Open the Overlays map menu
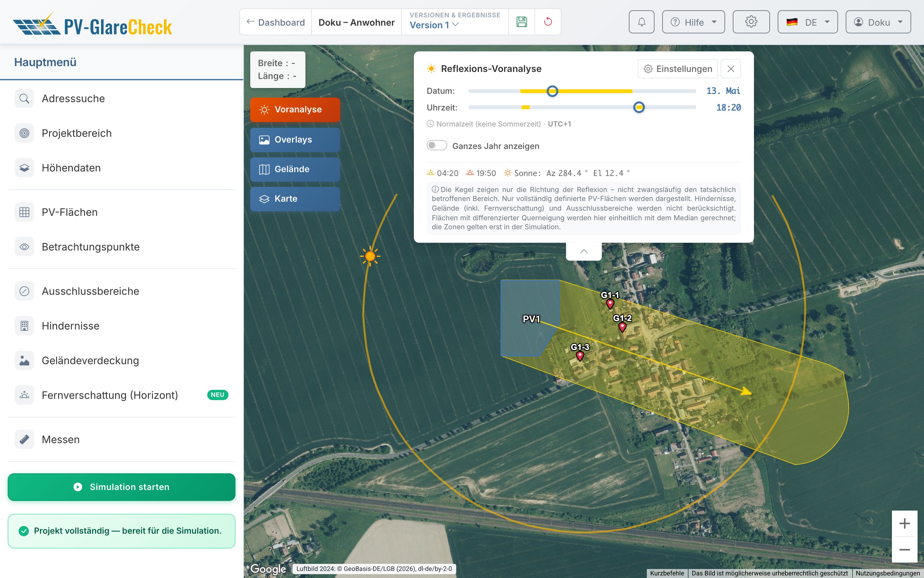Viewport: 924px width, 578px height. click(295, 140)
